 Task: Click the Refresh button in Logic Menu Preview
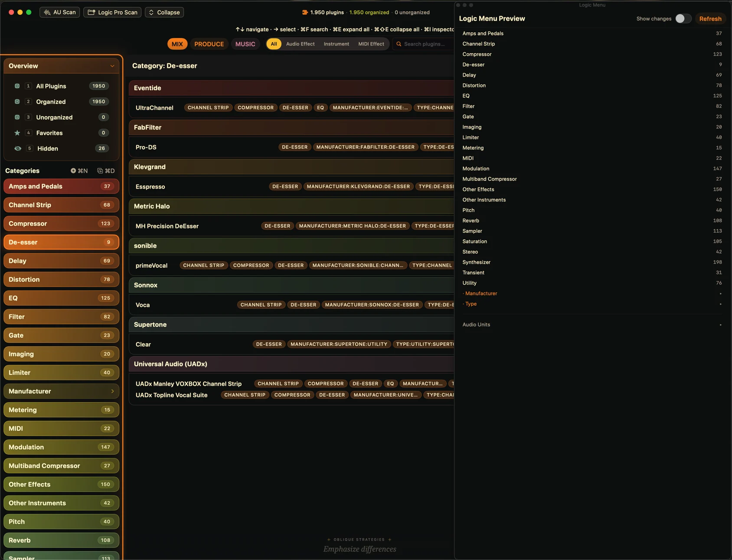(710, 19)
